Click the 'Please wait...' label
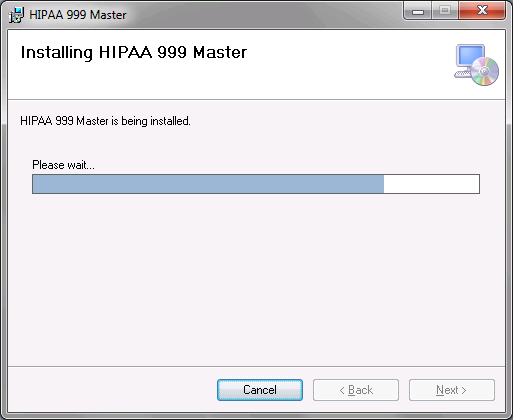This screenshot has width=513, height=420. point(63,165)
